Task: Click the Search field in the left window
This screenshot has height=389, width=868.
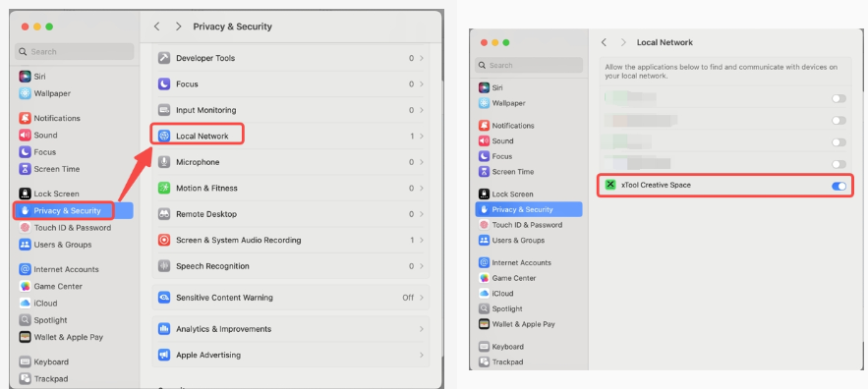Action: tap(74, 51)
